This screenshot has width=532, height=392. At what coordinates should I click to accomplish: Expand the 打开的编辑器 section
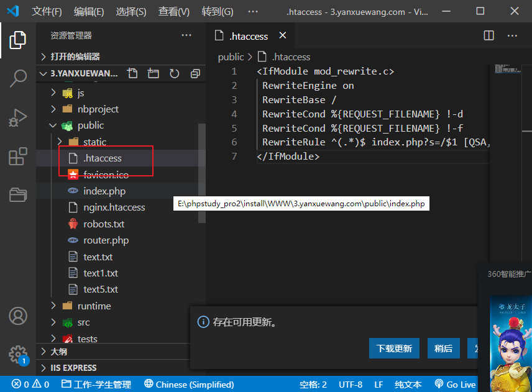point(121,57)
